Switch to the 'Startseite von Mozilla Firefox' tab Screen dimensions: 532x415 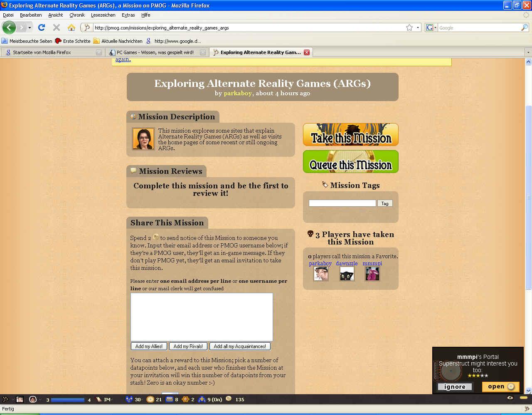click(52, 52)
